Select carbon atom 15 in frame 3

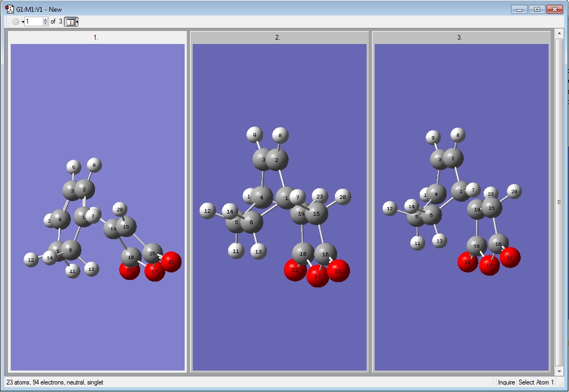tap(492, 208)
